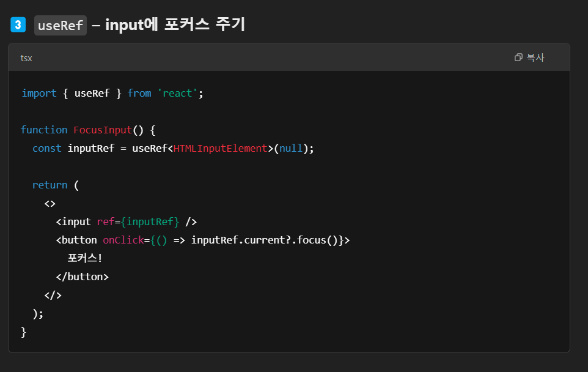
Task: Click the opening fragment tag '<>'
Action: [50, 204]
